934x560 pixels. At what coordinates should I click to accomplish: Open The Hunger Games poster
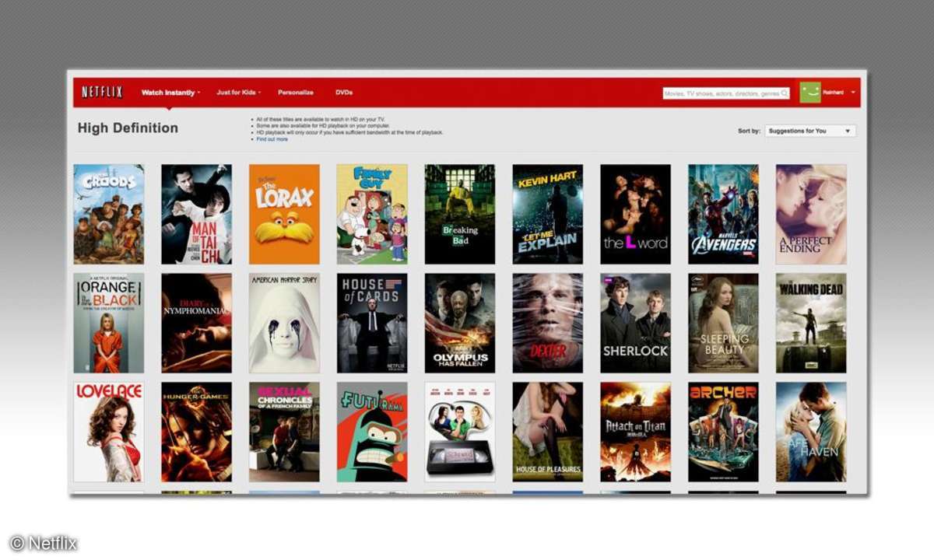point(196,432)
